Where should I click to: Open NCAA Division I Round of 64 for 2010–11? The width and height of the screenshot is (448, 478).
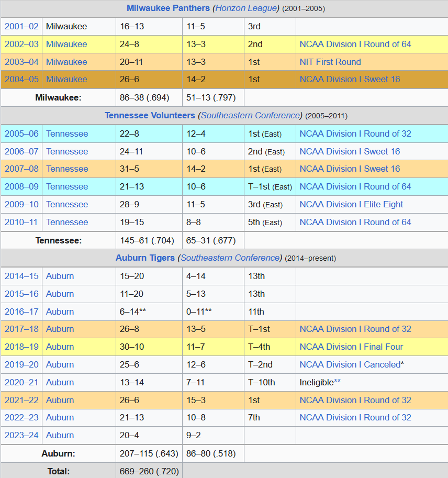pyautogui.click(x=355, y=222)
